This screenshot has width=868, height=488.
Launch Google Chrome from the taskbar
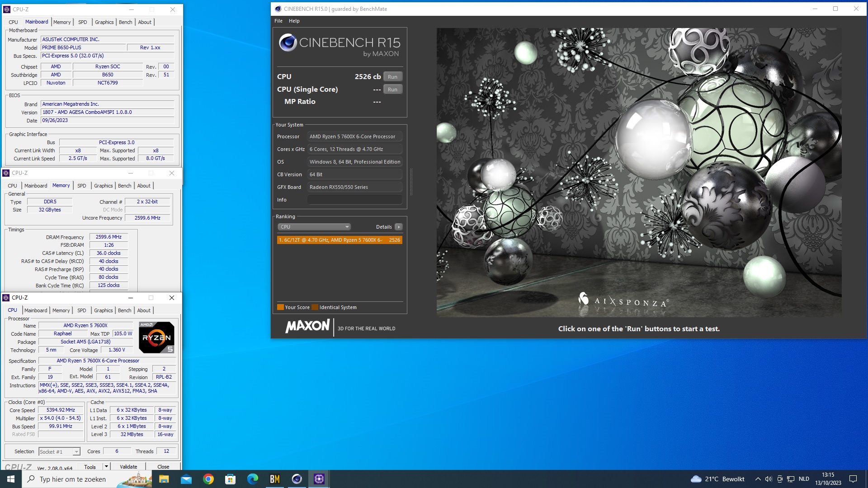(x=208, y=479)
